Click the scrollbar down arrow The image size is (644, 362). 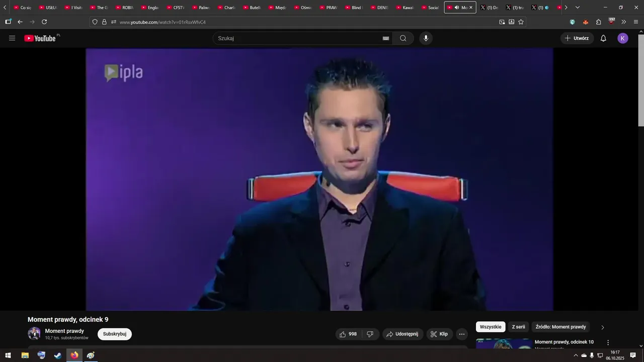click(x=641, y=345)
